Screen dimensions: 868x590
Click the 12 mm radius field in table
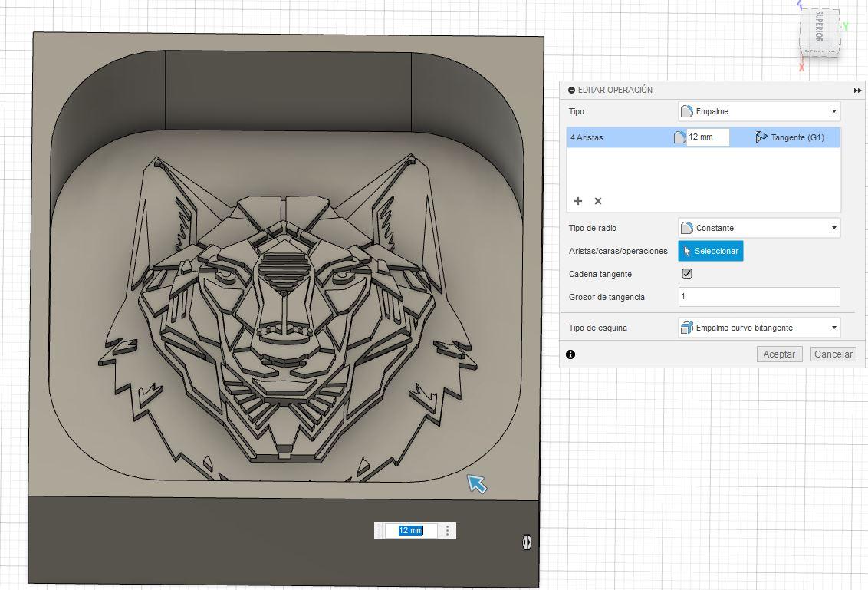point(707,137)
